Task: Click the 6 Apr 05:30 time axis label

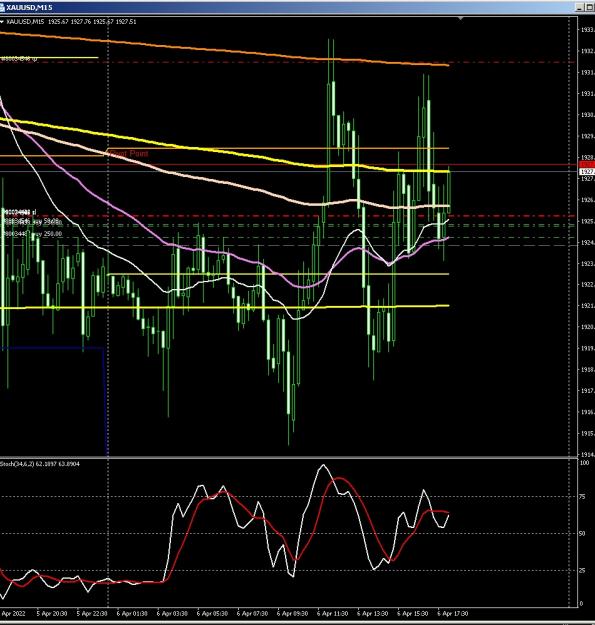Action: pos(212,613)
